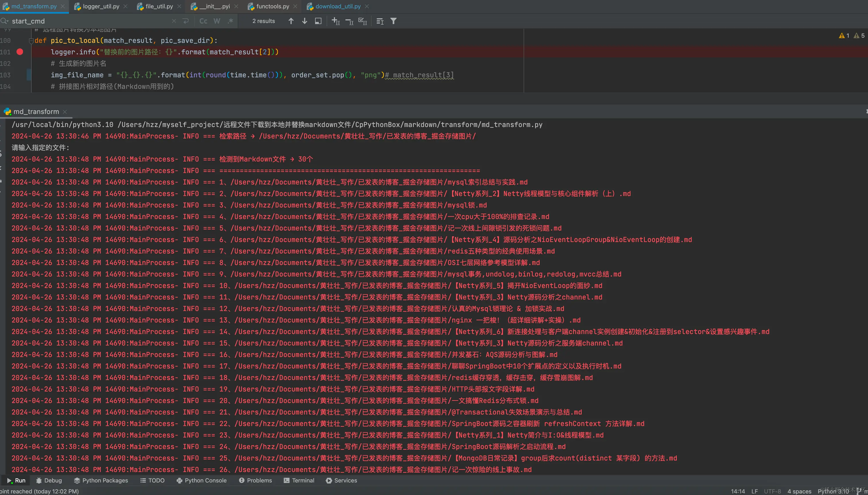Image resolution: width=868 pixels, height=495 pixels.
Task: Toggle whole words W option
Action: coord(217,21)
